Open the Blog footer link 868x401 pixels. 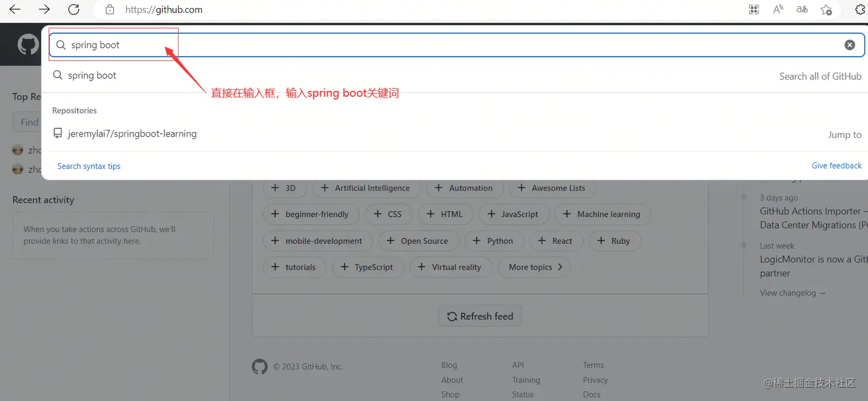click(449, 365)
